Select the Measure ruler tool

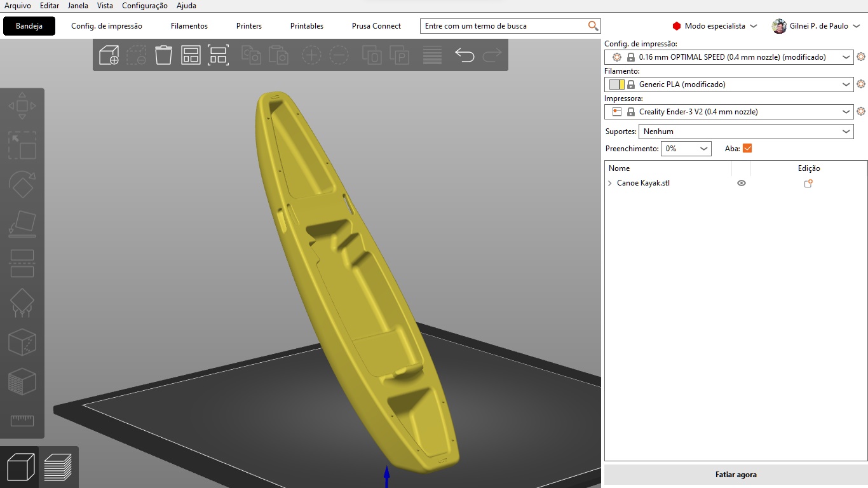(x=22, y=420)
